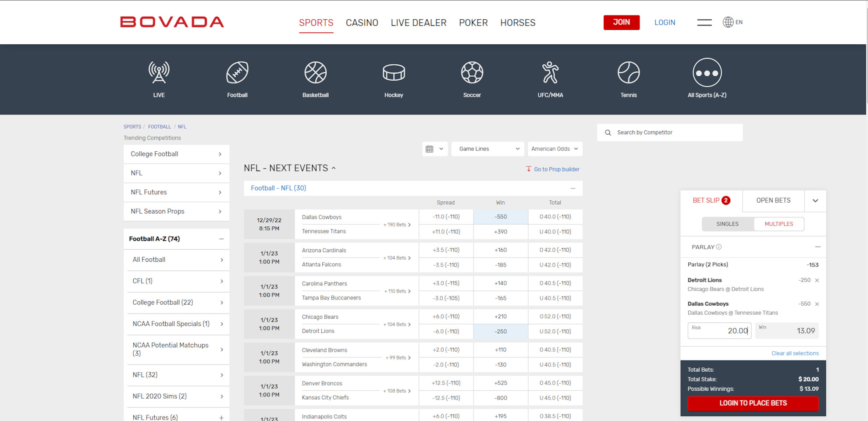Viewport: 868px width, 421px height.
Task: Toggle Dallas Cowboys -550 win selection
Action: click(x=501, y=217)
